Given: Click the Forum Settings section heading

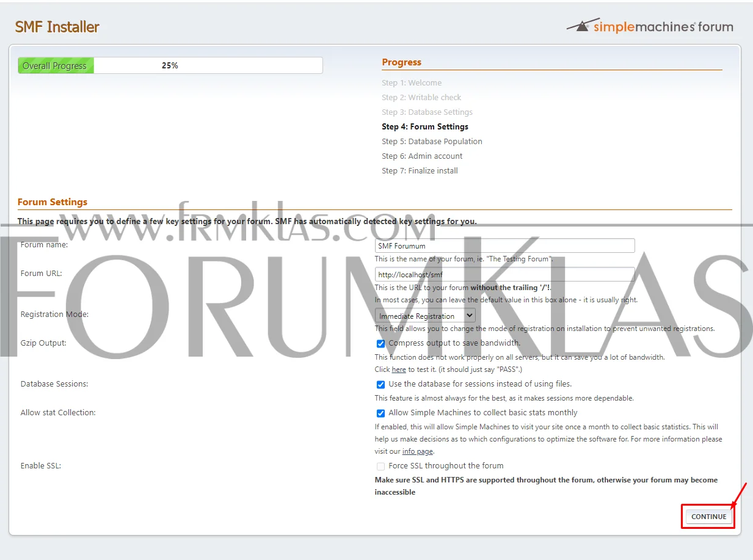Looking at the screenshot, I should click(x=53, y=202).
